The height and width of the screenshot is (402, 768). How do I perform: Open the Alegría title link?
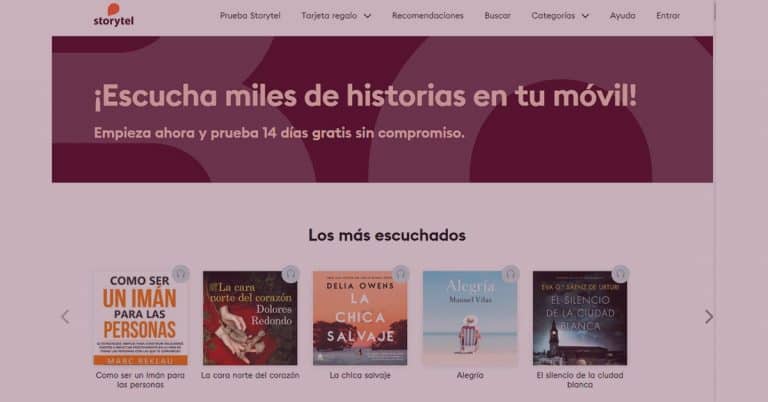(470, 375)
